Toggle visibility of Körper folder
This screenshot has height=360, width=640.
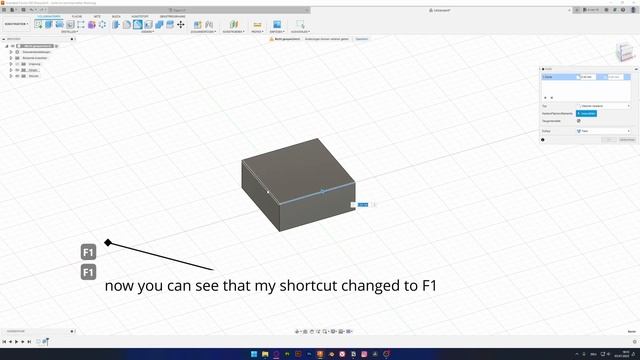tap(18, 70)
